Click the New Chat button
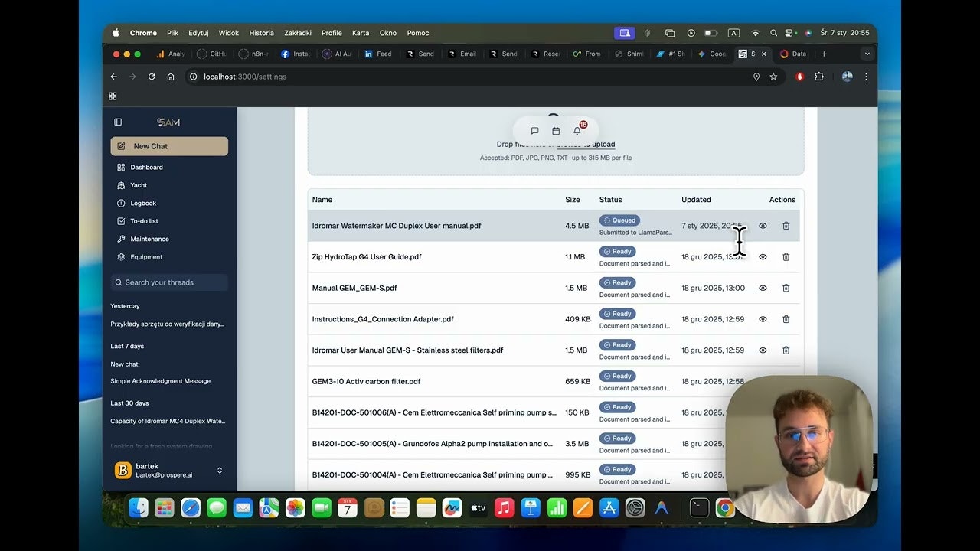Screen dimensions: 980x551 (x=169, y=146)
